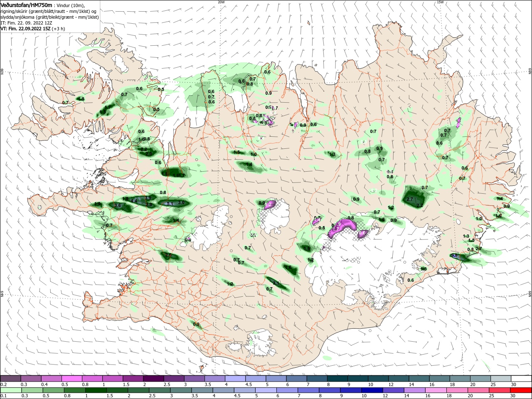Click the 2.9 precipitation value
The height and width of the screenshot is (399, 532).
[149, 205]
